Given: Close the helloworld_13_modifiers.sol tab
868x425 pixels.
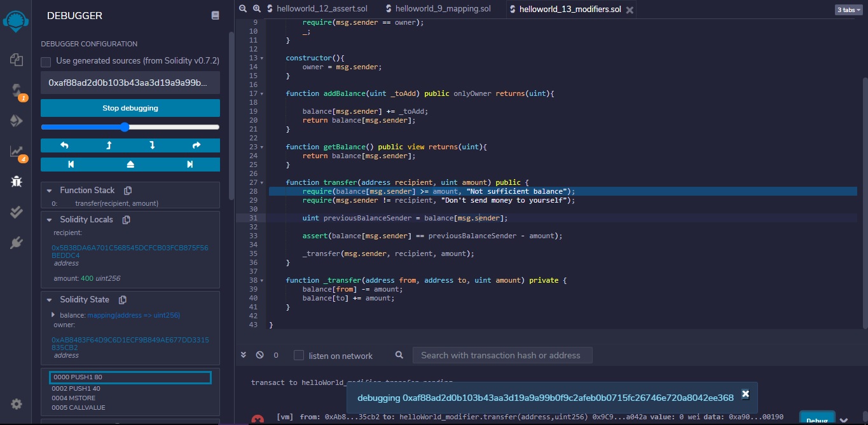Looking at the screenshot, I should 630,10.
